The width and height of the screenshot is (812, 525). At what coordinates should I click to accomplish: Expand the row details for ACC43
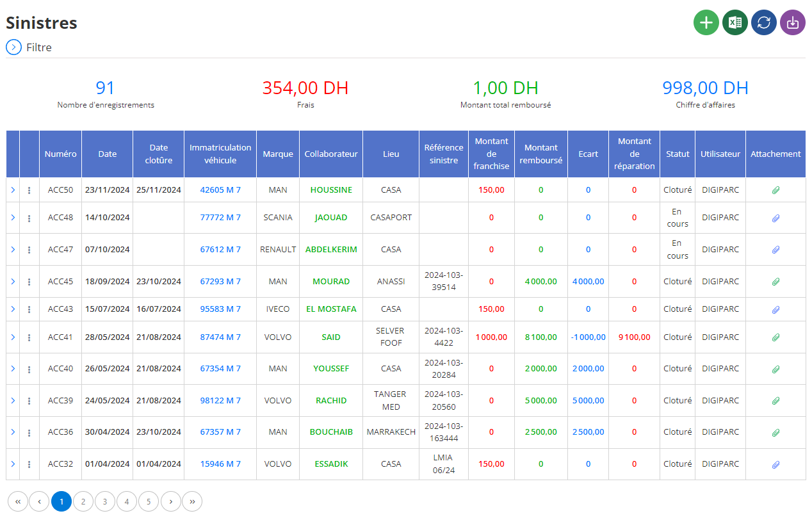pos(13,309)
